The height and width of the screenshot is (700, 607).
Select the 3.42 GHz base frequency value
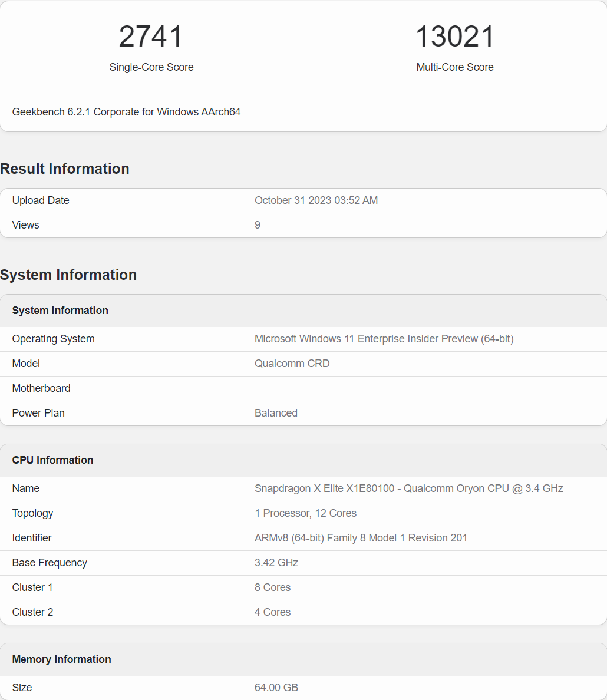coord(276,563)
